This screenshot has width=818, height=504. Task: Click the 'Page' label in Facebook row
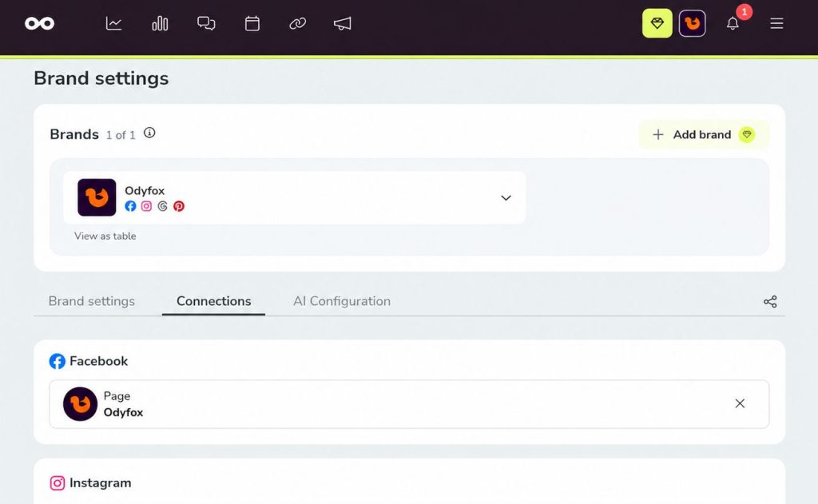click(117, 396)
